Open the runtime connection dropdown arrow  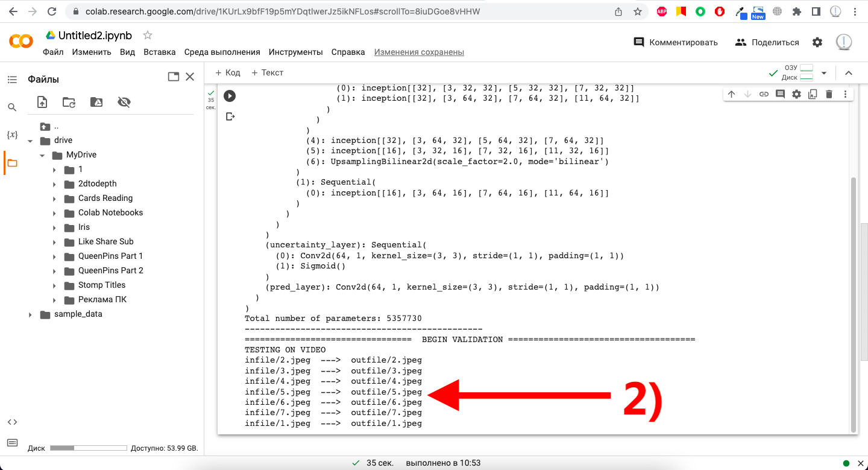(x=824, y=73)
